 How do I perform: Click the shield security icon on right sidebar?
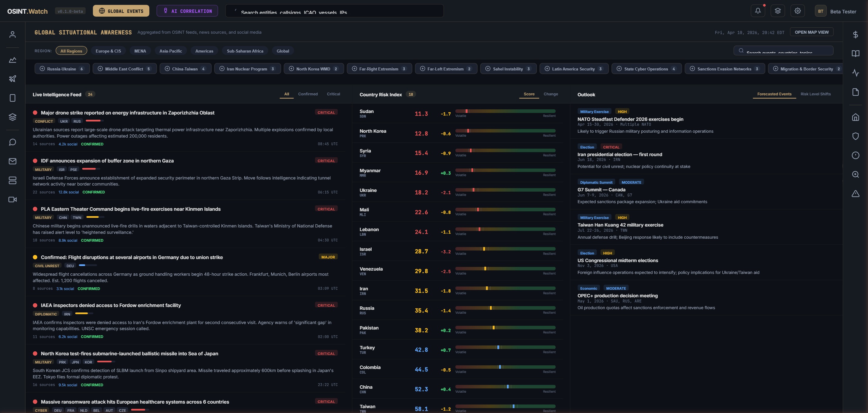[x=856, y=136]
